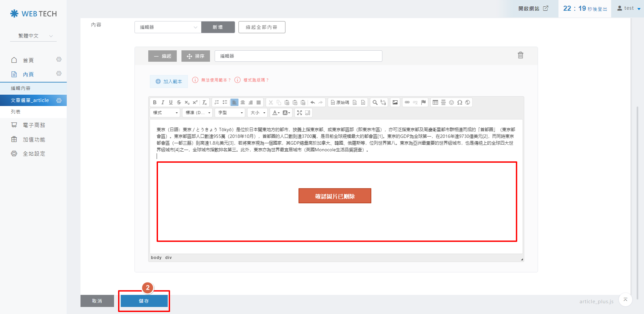Viewport: 644px width, 314px height.
Task: Expand the 字型 font dropdown
Action: 230,113
